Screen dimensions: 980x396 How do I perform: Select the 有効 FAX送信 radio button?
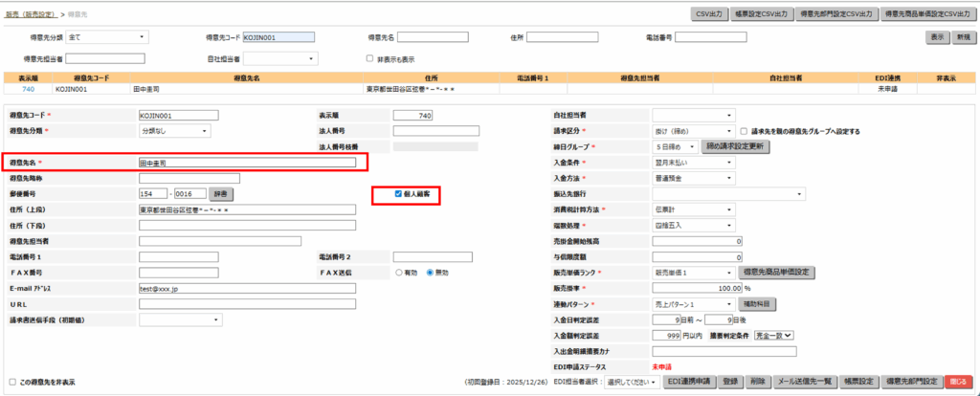[x=400, y=273]
